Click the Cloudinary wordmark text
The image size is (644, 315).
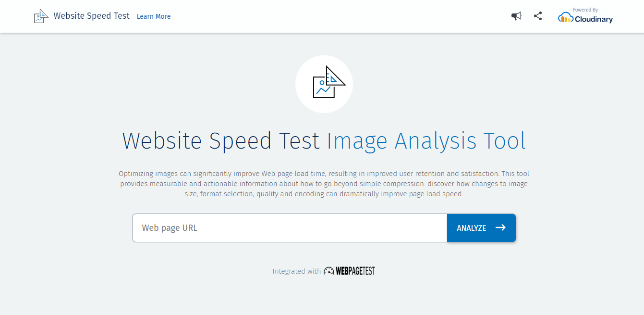click(594, 20)
